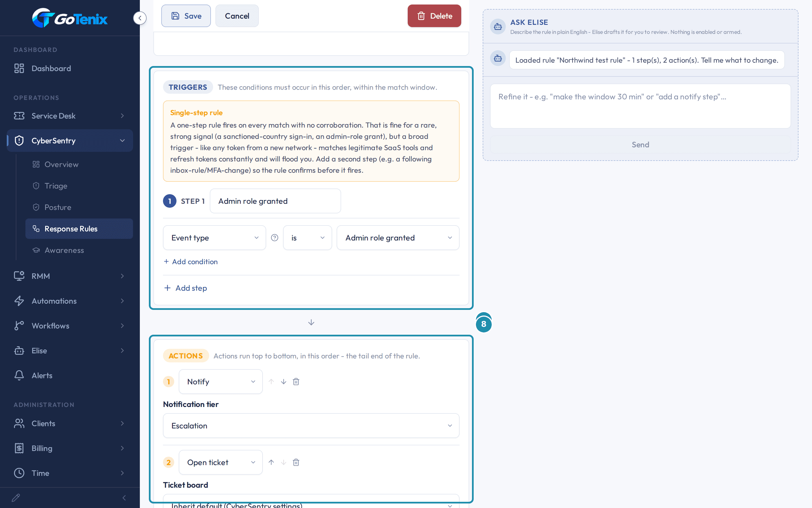Click the Ask Elise robot icon

coord(498,27)
